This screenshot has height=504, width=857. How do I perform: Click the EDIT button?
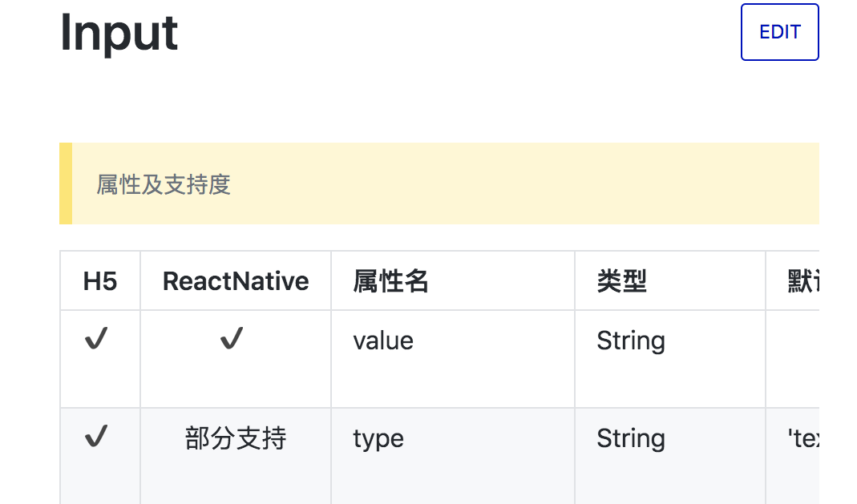tap(778, 32)
